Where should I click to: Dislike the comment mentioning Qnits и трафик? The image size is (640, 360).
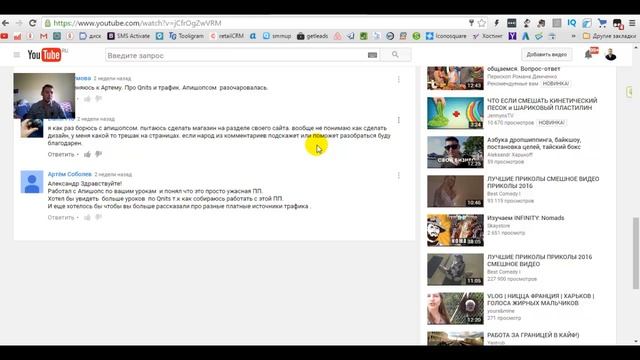pos(99,99)
